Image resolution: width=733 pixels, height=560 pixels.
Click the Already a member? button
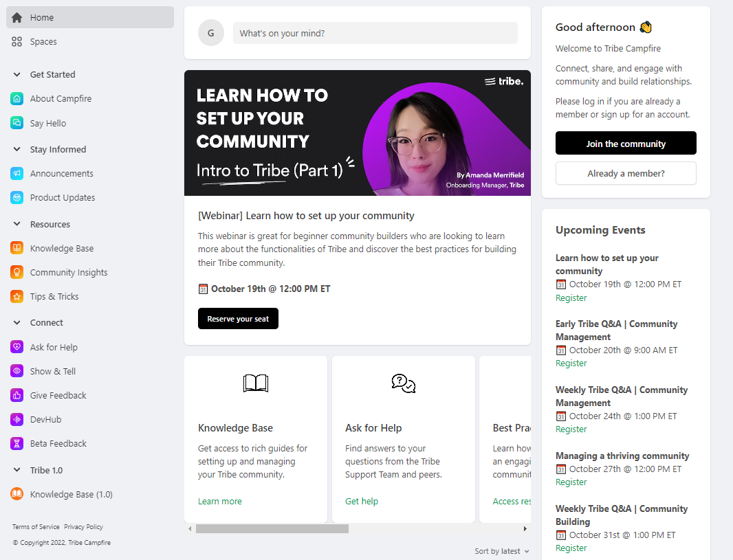click(x=626, y=173)
